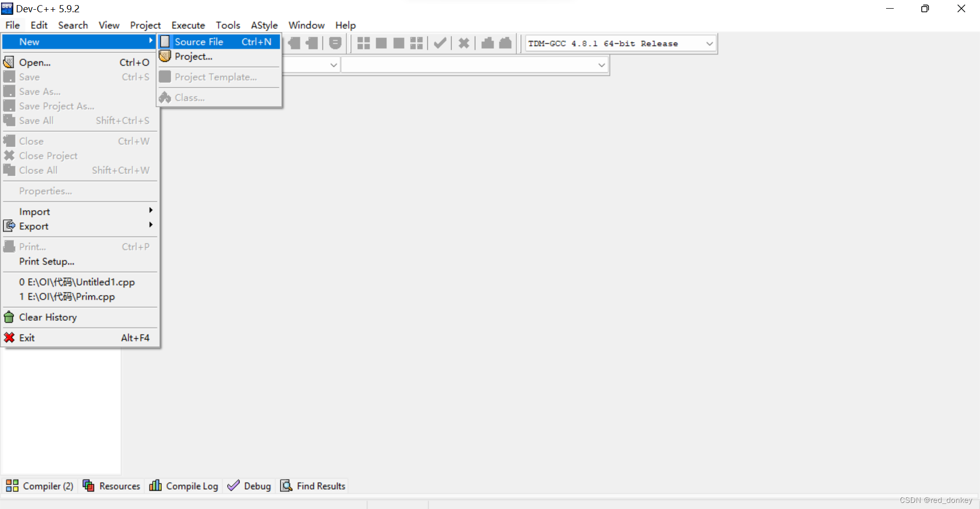Click Project Template... in the submenu
The height and width of the screenshot is (509, 980).
pyautogui.click(x=219, y=77)
